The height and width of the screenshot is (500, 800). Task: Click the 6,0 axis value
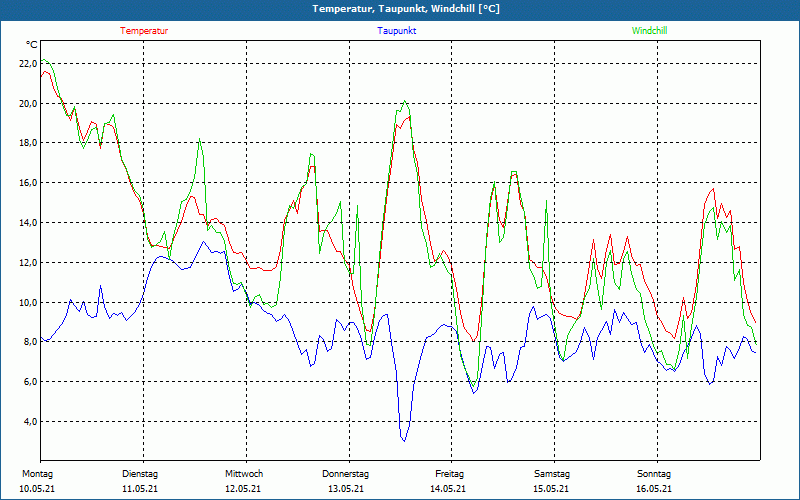click(30, 382)
